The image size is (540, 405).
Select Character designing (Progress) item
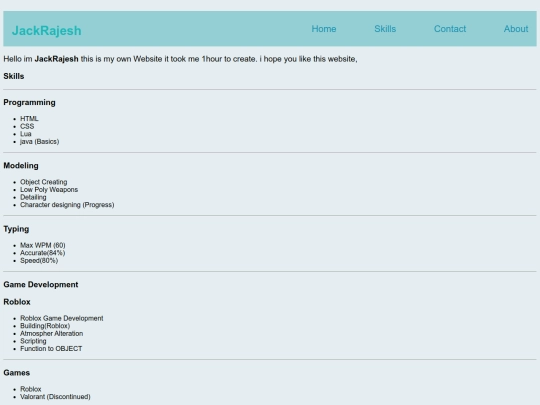[67, 205]
